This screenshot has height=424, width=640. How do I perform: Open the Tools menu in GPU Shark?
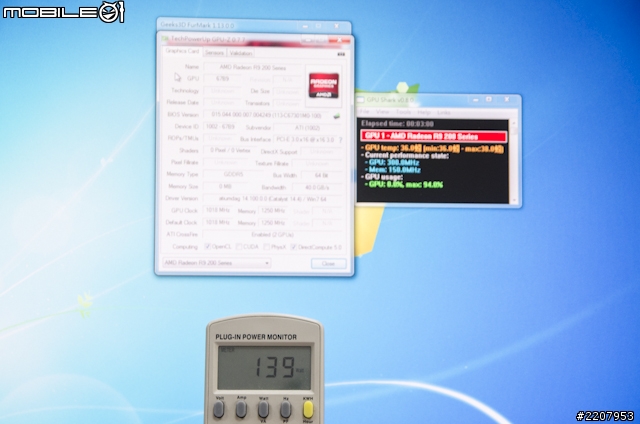tap(403, 111)
